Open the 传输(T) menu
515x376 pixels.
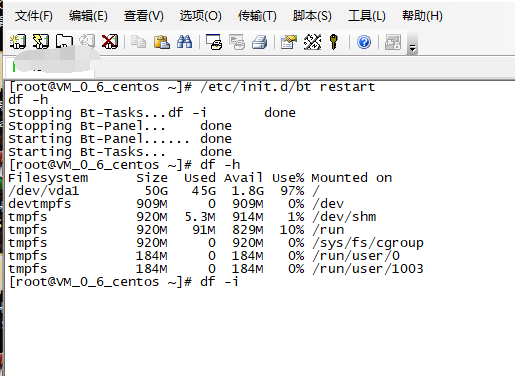click(257, 16)
